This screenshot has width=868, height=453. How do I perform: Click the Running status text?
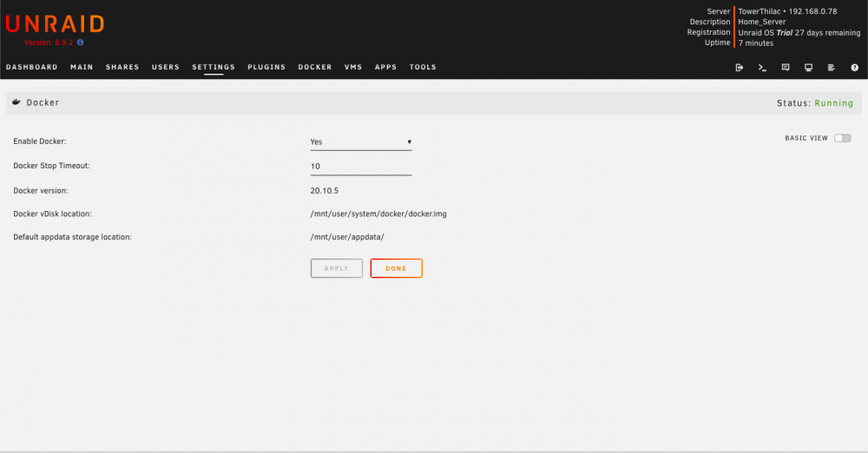(x=833, y=103)
